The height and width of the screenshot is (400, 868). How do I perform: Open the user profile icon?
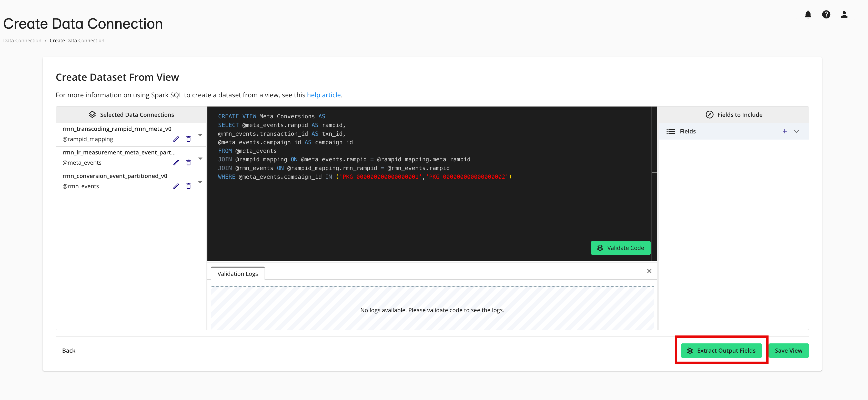[844, 14]
